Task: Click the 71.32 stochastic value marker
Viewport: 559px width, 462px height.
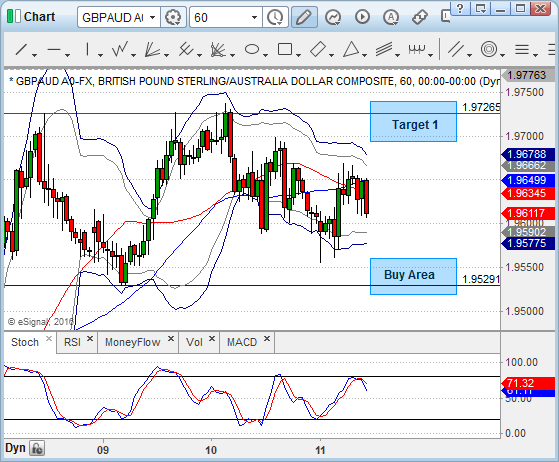Action: click(x=528, y=383)
